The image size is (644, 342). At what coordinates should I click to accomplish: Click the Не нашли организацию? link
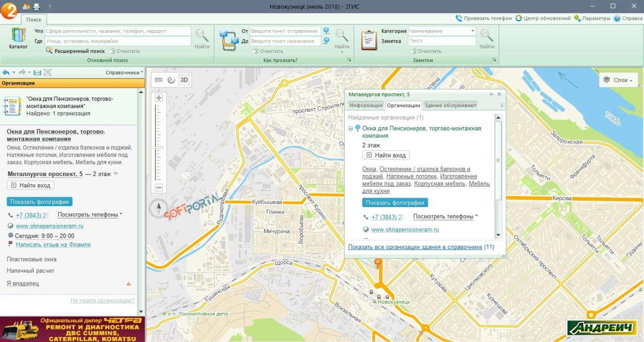[103, 300]
